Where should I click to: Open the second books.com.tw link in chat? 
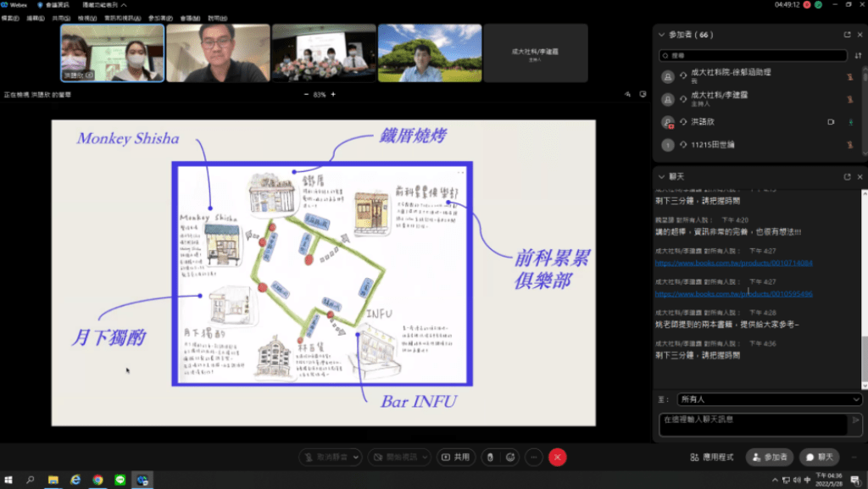(x=733, y=294)
